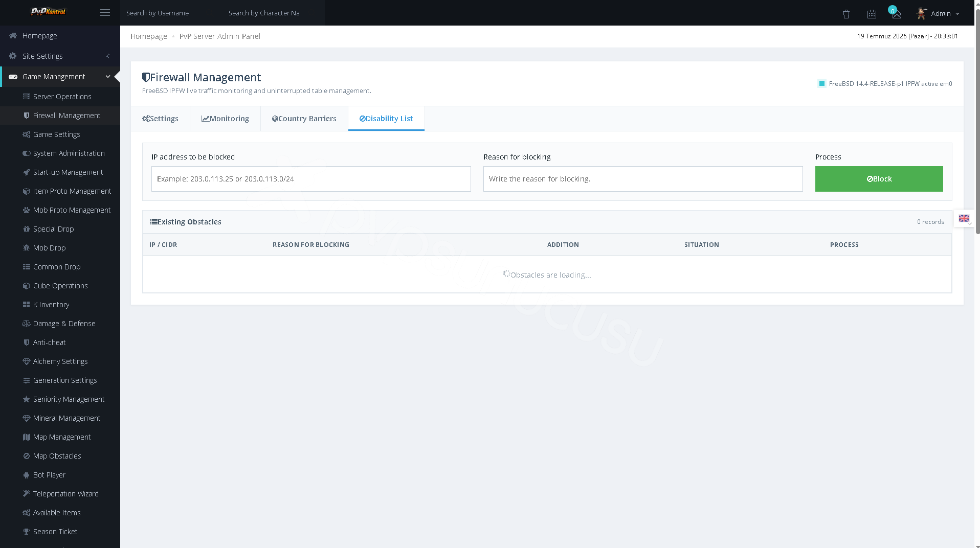Click the Server Operations icon
980x548 pixels.
(x=27, y=97)
